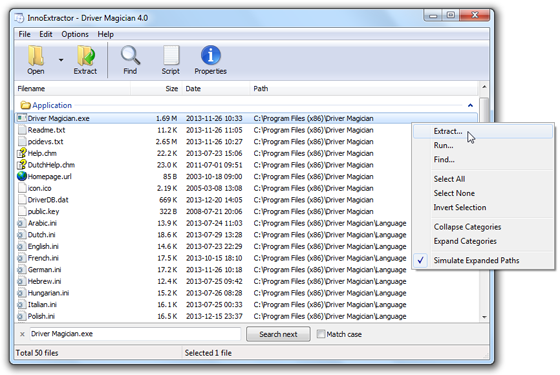This screenshot has height=375, width=560.
Task: Open the Options menu
Action: click(75, 34)
